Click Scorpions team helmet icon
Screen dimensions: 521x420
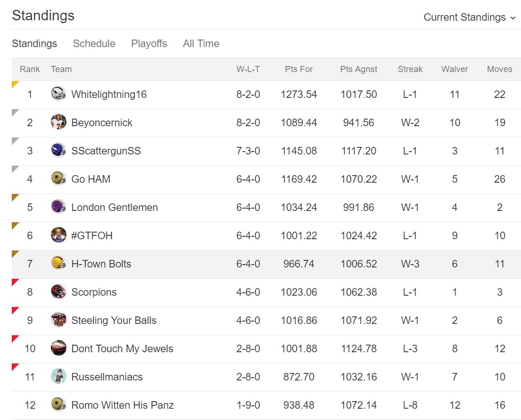click(58, 292)
